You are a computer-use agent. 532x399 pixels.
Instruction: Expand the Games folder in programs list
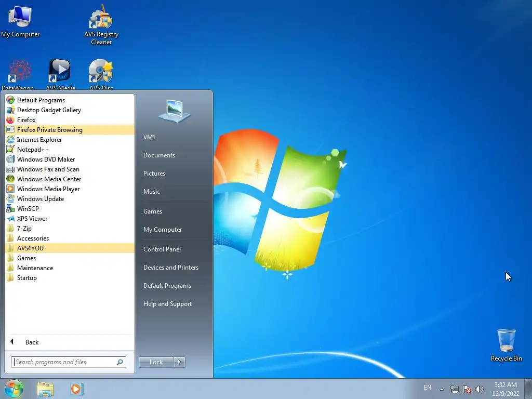pos(70,258)
